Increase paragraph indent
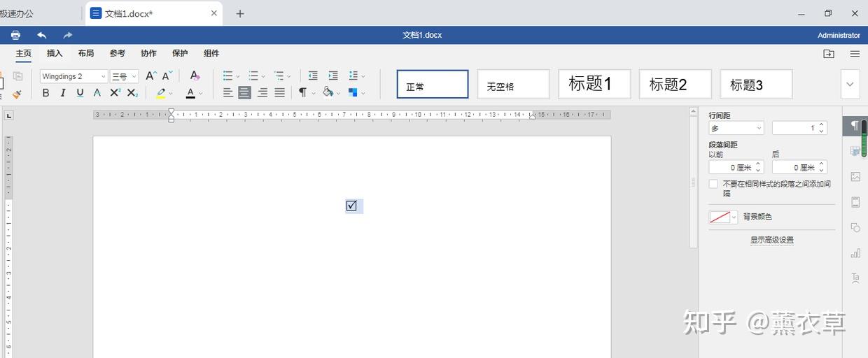 pyautogui.click(x=333, y=76)
